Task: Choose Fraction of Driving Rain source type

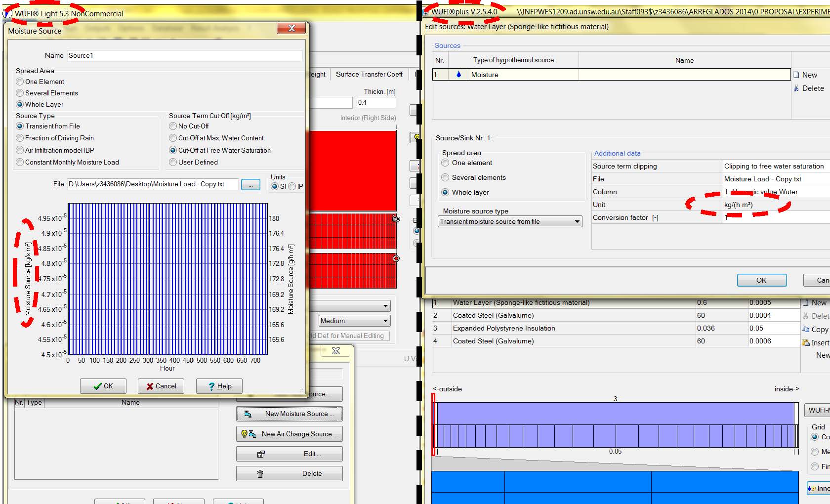Action: [x=20, y=138]
